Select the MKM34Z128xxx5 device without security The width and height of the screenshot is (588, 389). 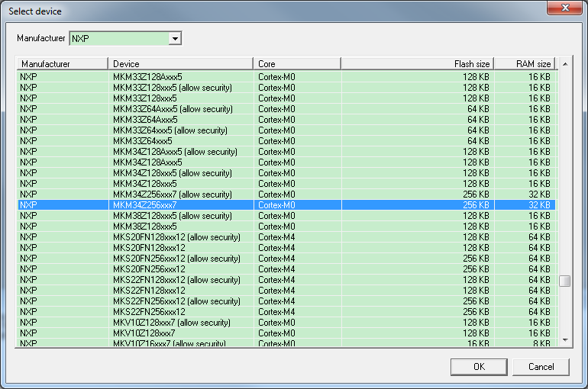click(x=286, y=184)
